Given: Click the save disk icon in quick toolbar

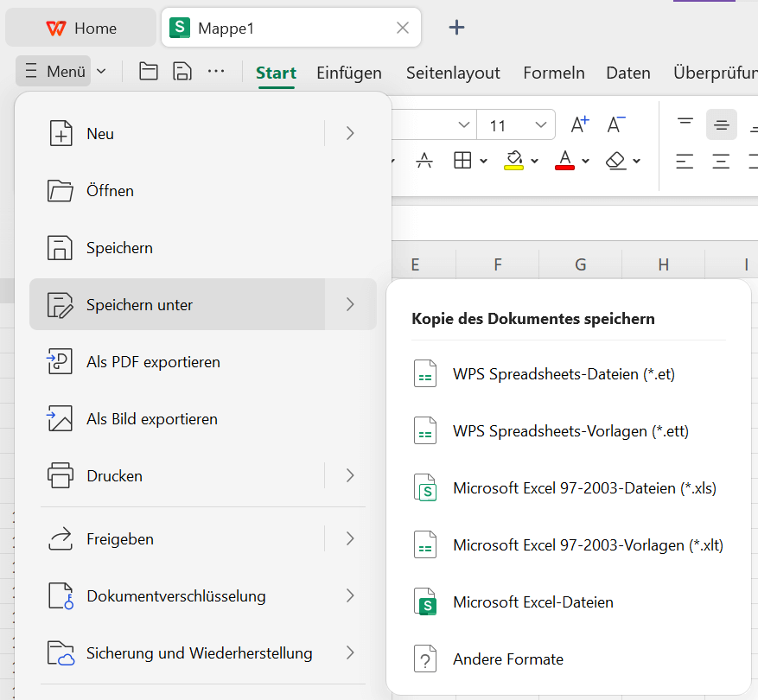Looking at the screenshot, I should pyautogui.click(x=182, y=72).
